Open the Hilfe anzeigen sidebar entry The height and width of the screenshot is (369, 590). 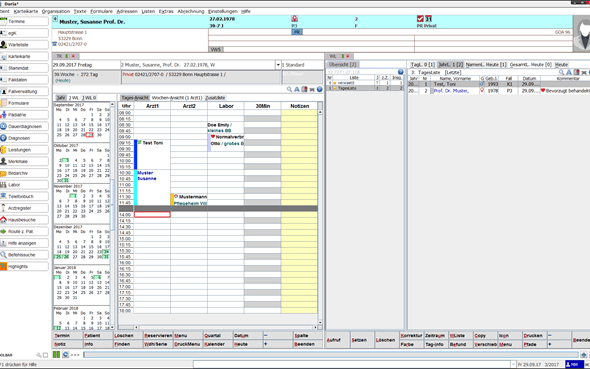tap(24, 243)
